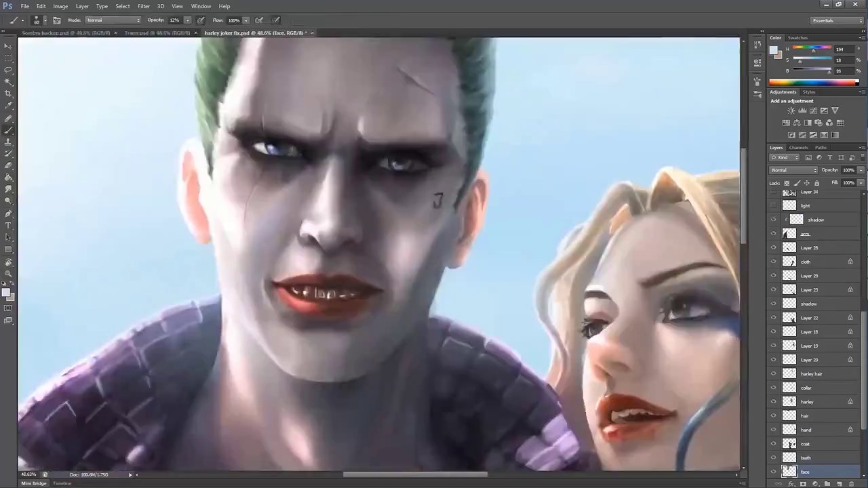
Task: Click the Hue value field showing 194
Action: coord(843,49)
